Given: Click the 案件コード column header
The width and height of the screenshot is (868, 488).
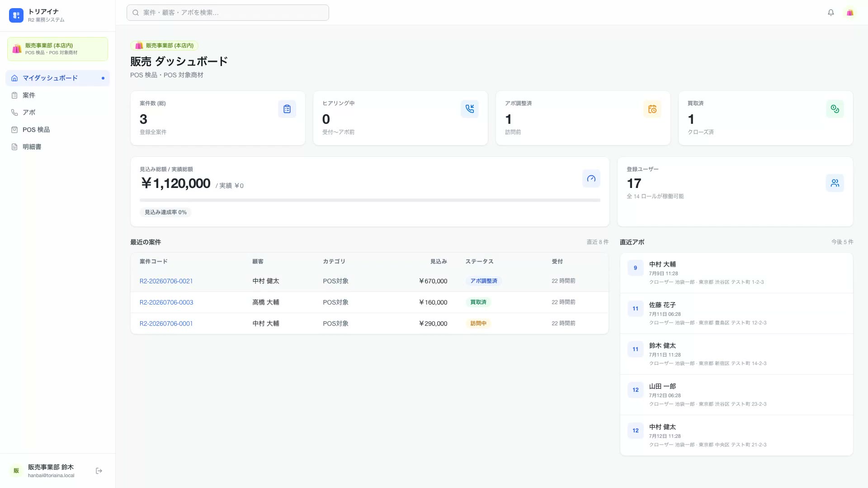Looking at the screenshot, I should pyautogui.click(x=154, y=262).
